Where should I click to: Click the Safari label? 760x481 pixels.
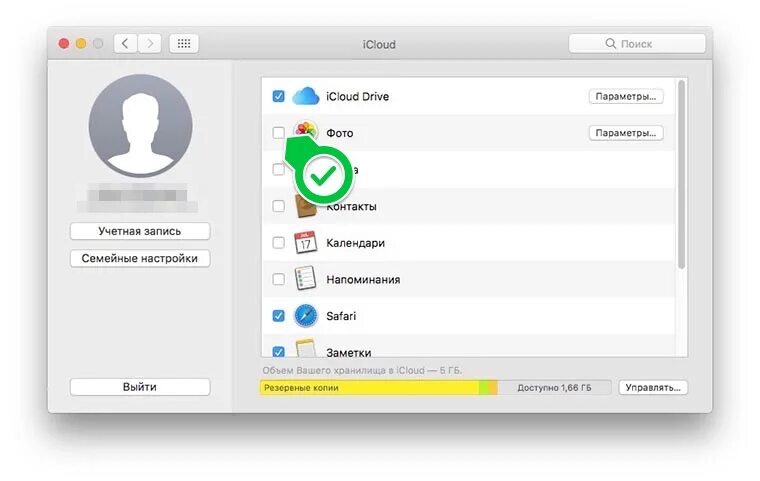(x=341, y=316)
